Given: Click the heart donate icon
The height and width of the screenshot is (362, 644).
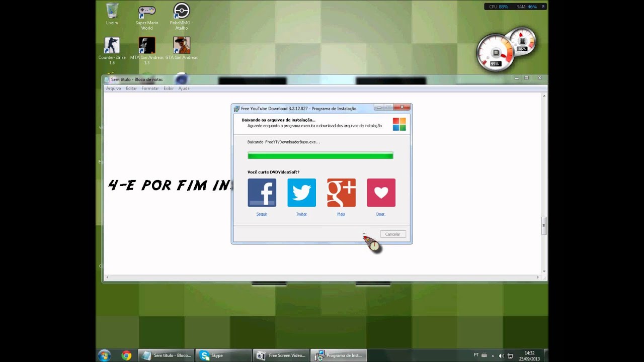Looking at the screenshot, I should 381,193.
